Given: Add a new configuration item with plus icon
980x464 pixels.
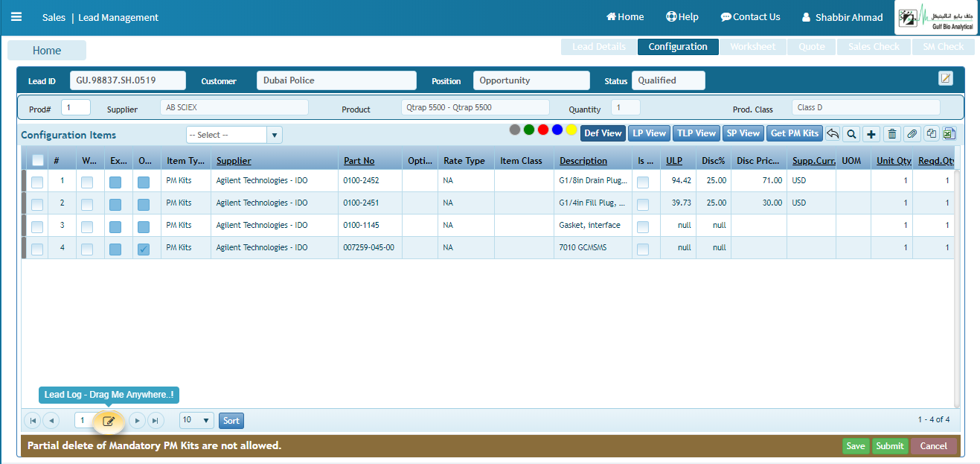Looking at the screenshot, I should [x=871, y=134].
